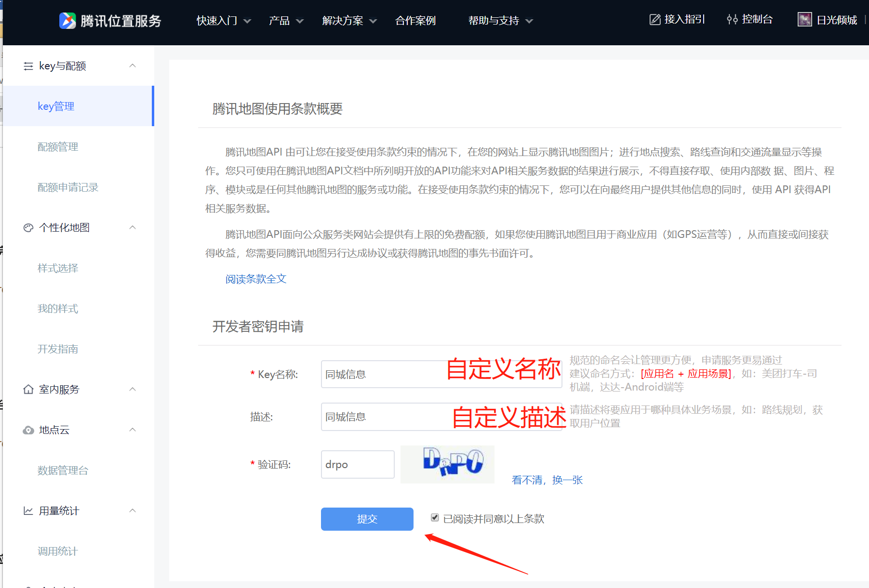Screen dimensions: 869x588
Task: Open the 合作案例 menu item
Action: tap(415, 21)
